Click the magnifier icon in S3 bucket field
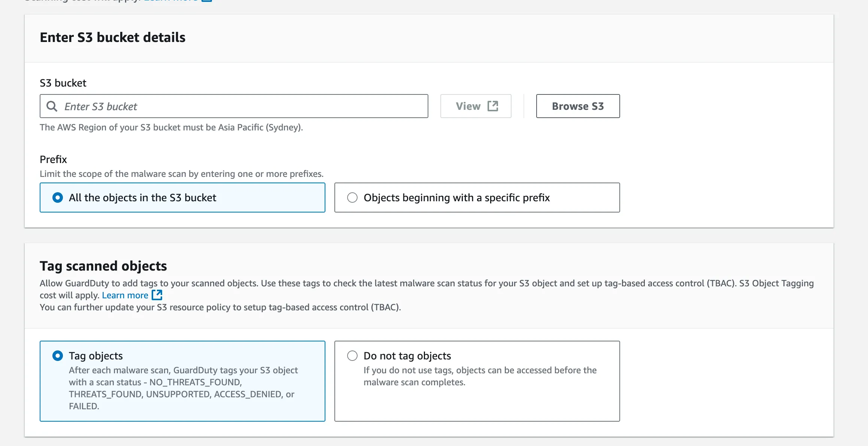 (x=52, y=106)
